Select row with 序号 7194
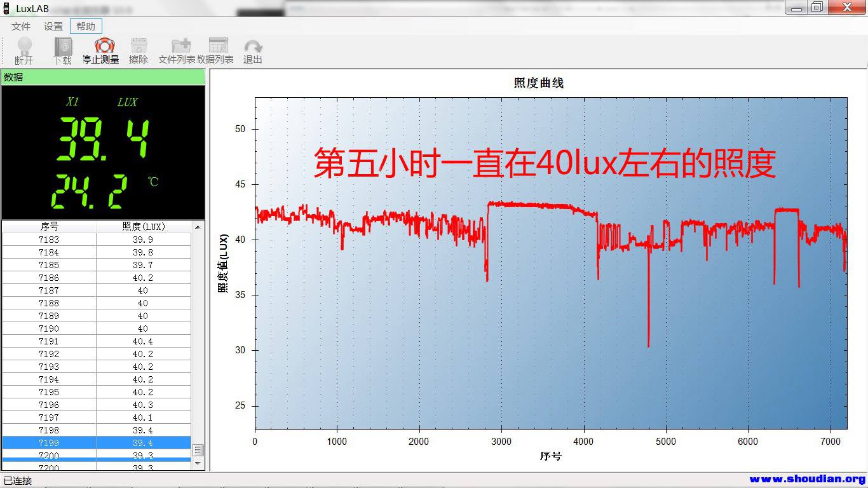The width and height of the screenshot is (868, 488). (x=97, y=379)
